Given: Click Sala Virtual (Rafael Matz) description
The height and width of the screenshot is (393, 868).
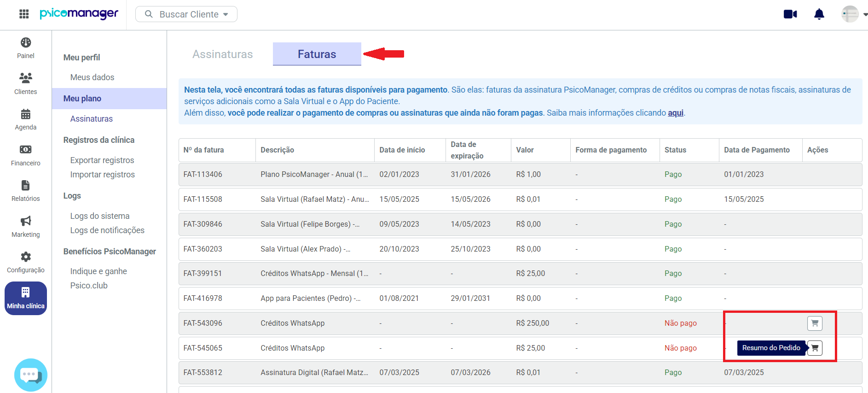Looking at the screenshot, I should pyautogui.click(x=315, y=199).
